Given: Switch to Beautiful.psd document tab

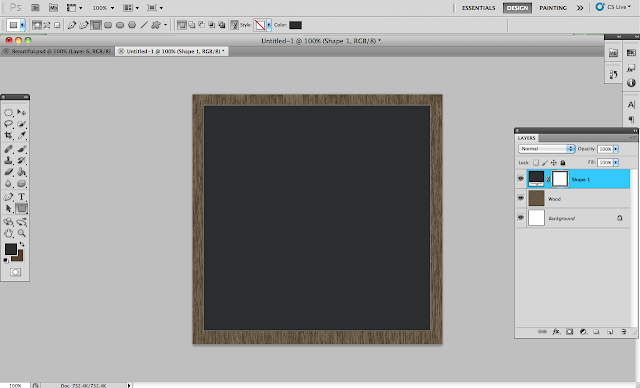Looking at the screenshot, I should tap(58, 51).
